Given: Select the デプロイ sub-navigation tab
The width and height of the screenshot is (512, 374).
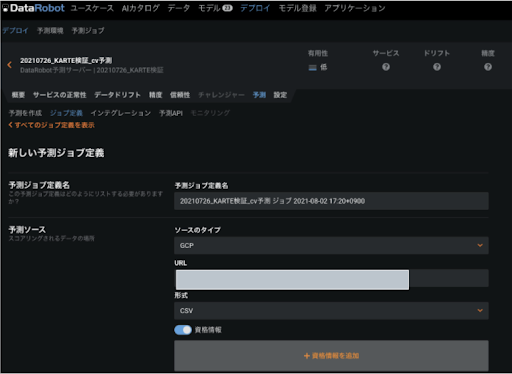Looking at the screenshot, I should click(x=15, y=31).
